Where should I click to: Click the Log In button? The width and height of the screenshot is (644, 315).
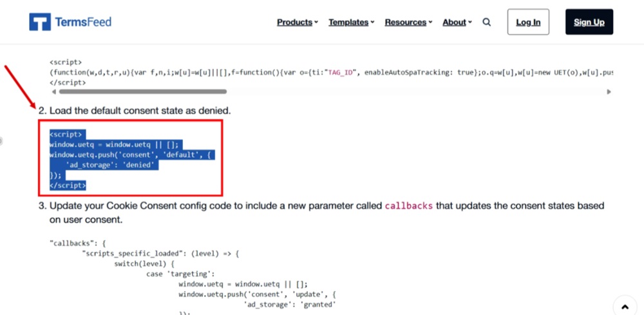point(528,22)
